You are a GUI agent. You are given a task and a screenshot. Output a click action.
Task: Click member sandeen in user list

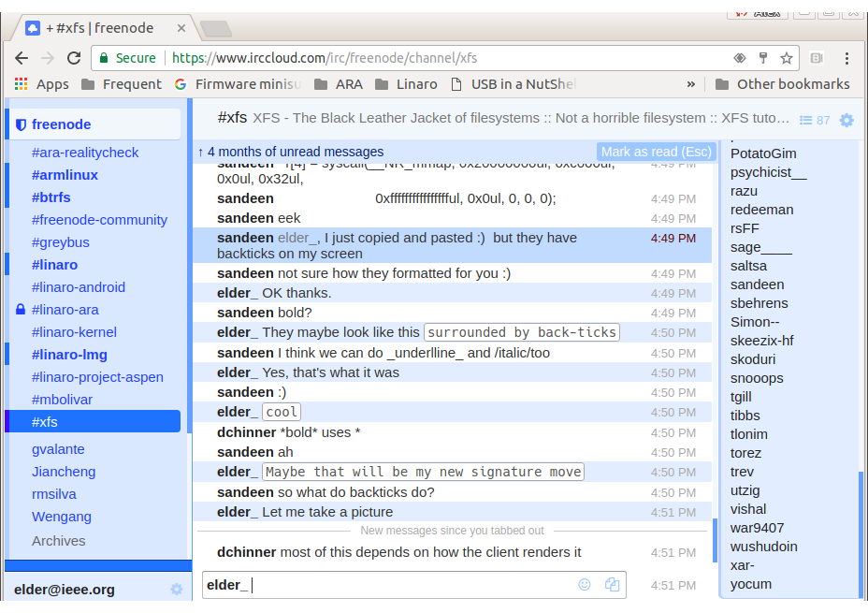757,285
